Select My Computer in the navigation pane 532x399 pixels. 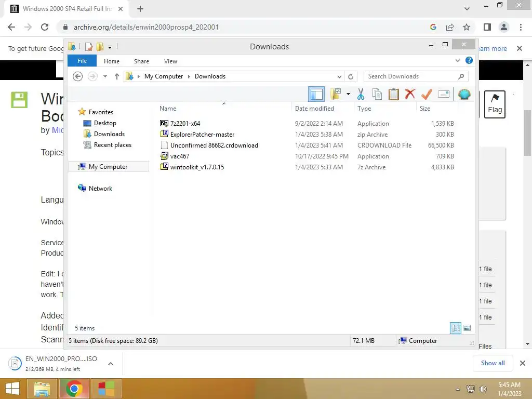click(x=108, y=167)
